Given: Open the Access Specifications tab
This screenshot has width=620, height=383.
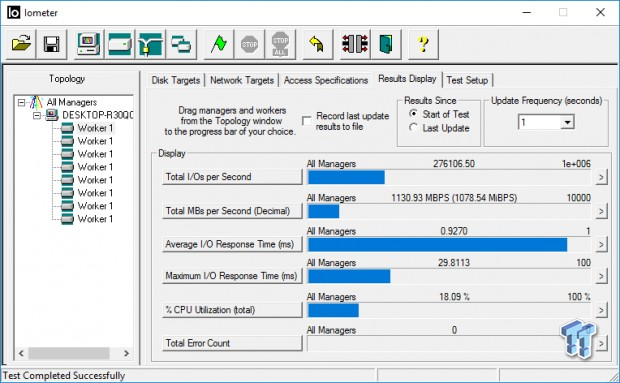Looking at the screenshot, I should coord(326,80).
